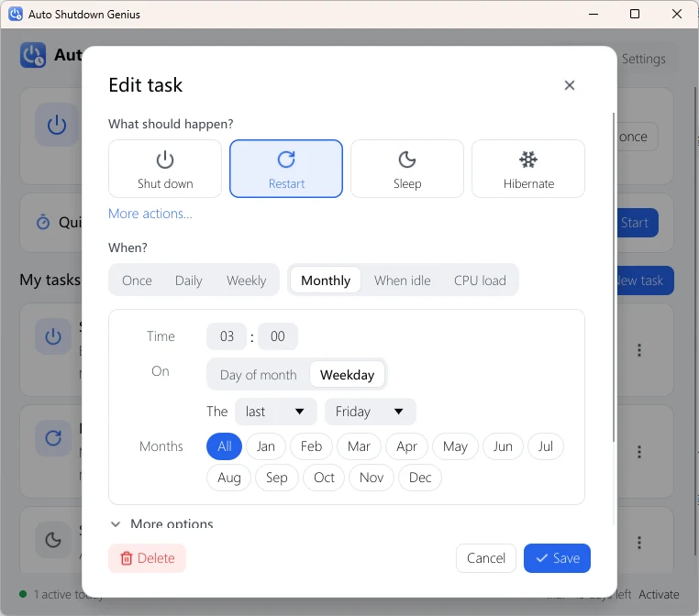Choose the Shut down action card
The image size is (699, 616).
165,169
